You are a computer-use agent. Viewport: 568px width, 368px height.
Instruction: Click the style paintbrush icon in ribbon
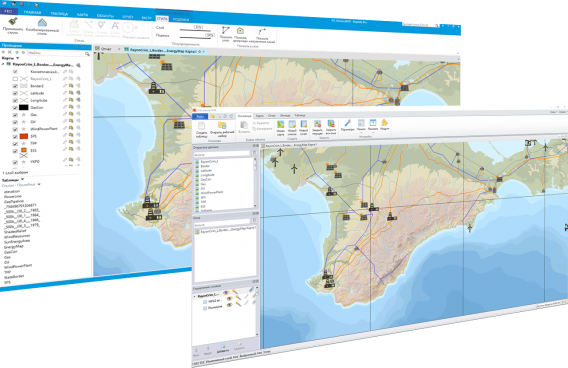coord(13,21)
